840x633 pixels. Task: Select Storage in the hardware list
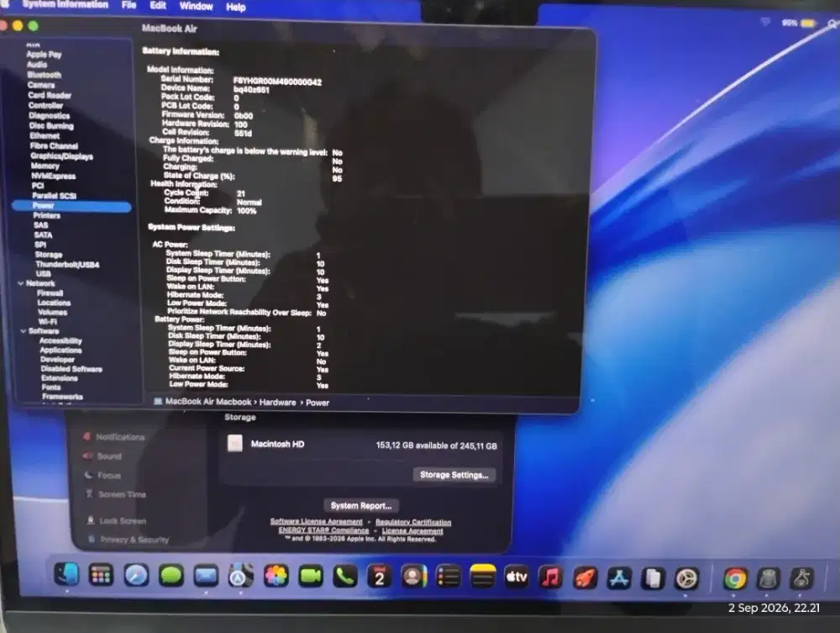(x=49, y=255)
